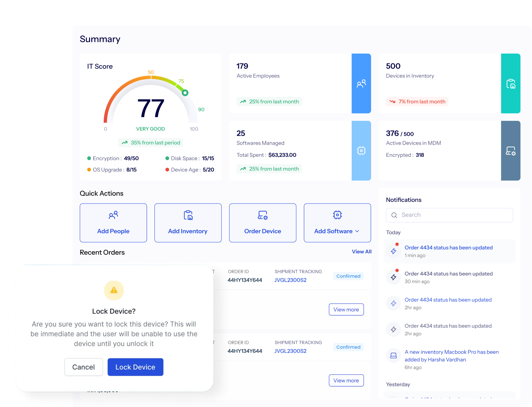Screen dimensions: 532x407
Task: Click the 77 IT Score value
Action: (x=151, y=108)
